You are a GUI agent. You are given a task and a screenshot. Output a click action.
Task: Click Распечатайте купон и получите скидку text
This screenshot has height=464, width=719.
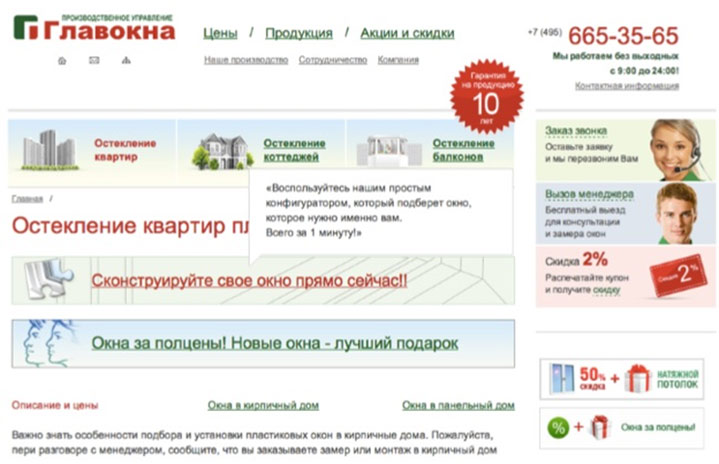[x=586, y=284]
